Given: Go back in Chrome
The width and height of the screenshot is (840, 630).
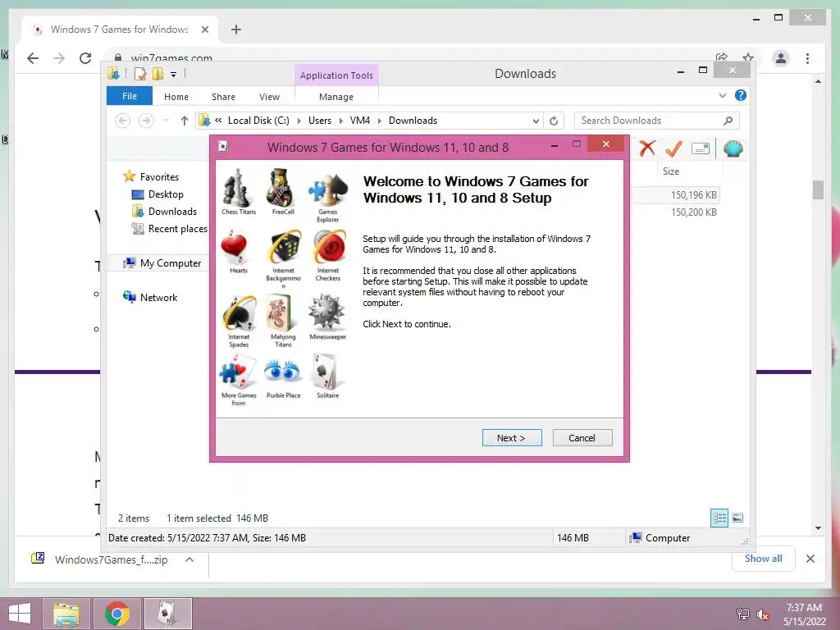Looking at the screenshot, I should point(33,58).
